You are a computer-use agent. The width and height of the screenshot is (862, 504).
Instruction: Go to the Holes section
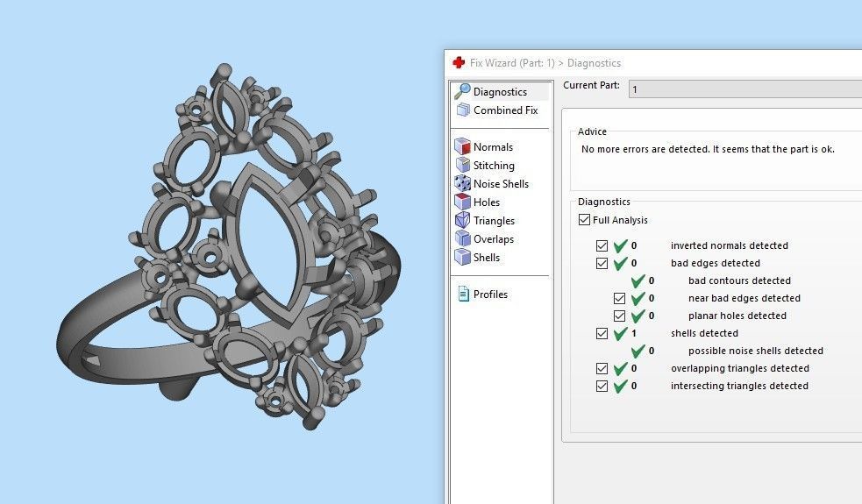(487, 202)
